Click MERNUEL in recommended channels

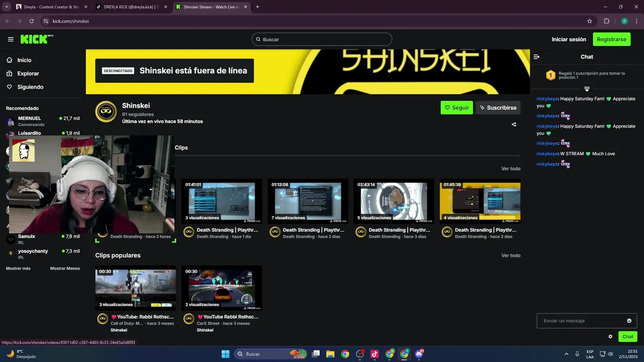pos(43,121)
